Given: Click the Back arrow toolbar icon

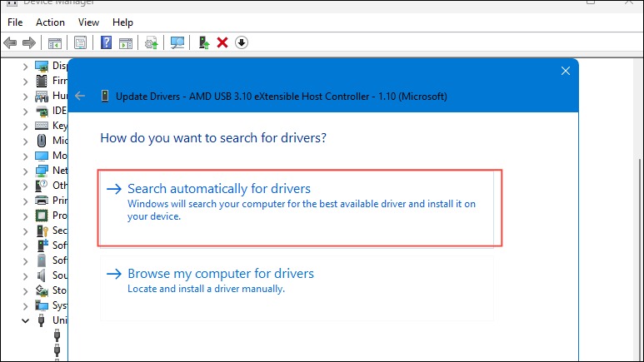Looking at the screenshot, I should pyautogui.click(x=10, y=42).
